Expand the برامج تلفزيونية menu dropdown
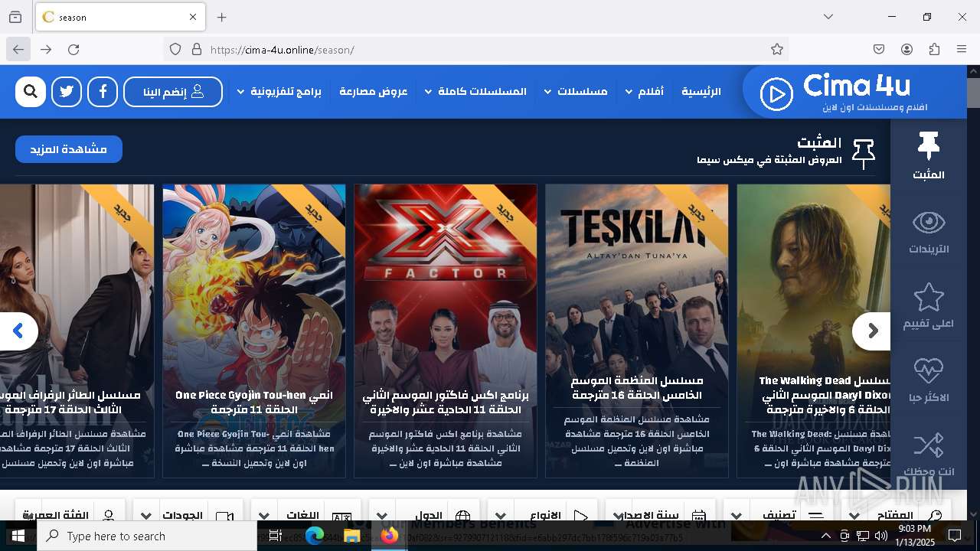 point(279,92)
